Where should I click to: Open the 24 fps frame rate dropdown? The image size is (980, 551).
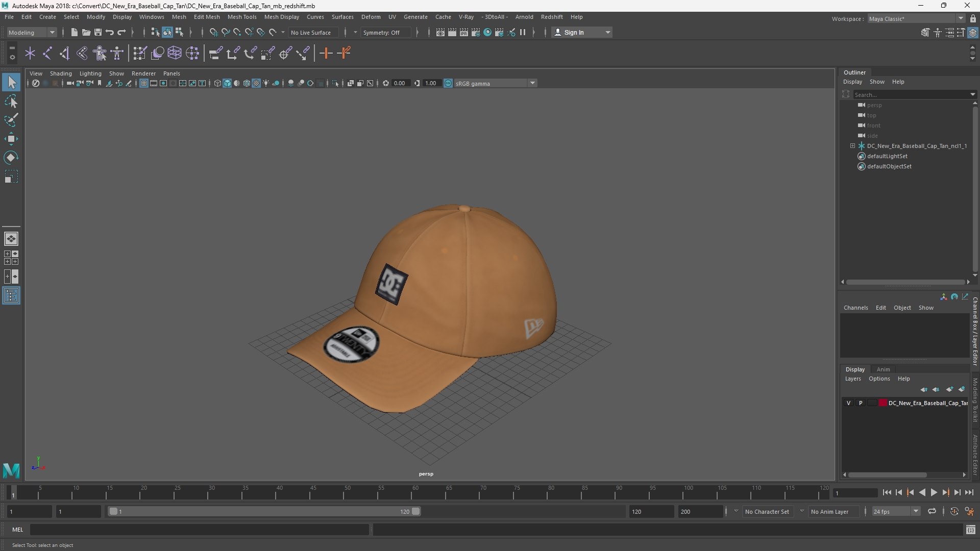click(x=895, y=511)
